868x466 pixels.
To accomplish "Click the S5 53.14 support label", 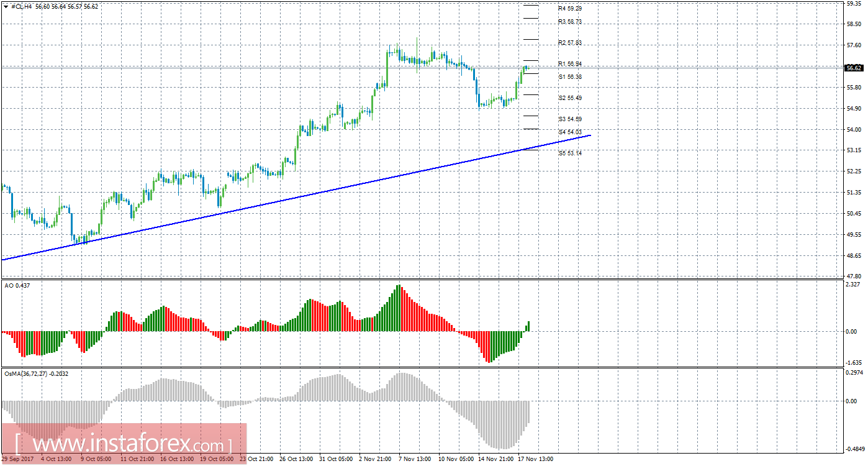I will (570, 153).
